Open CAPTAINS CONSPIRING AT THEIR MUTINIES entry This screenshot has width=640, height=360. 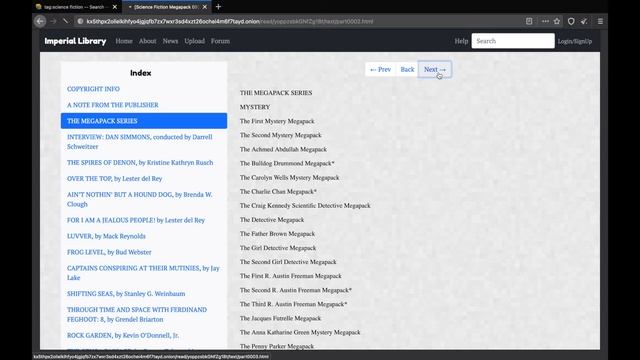pos(143,273)
